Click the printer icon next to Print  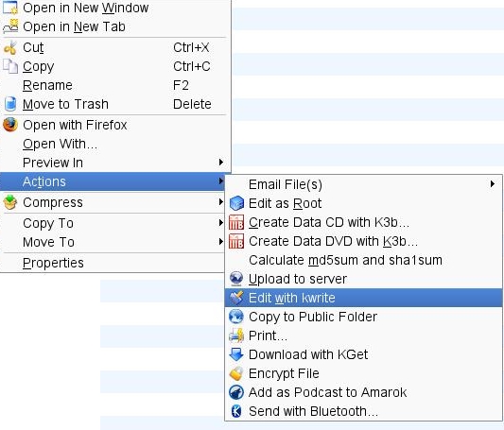(236, 335)
